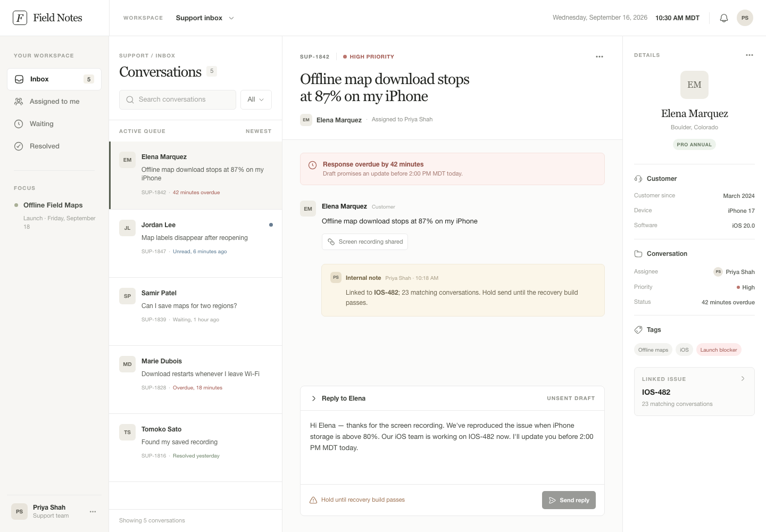Viewport: 766px width, 532px height.
Task: Open the linked issue IOS-482 chevron
Action: (x=743, y=379)
